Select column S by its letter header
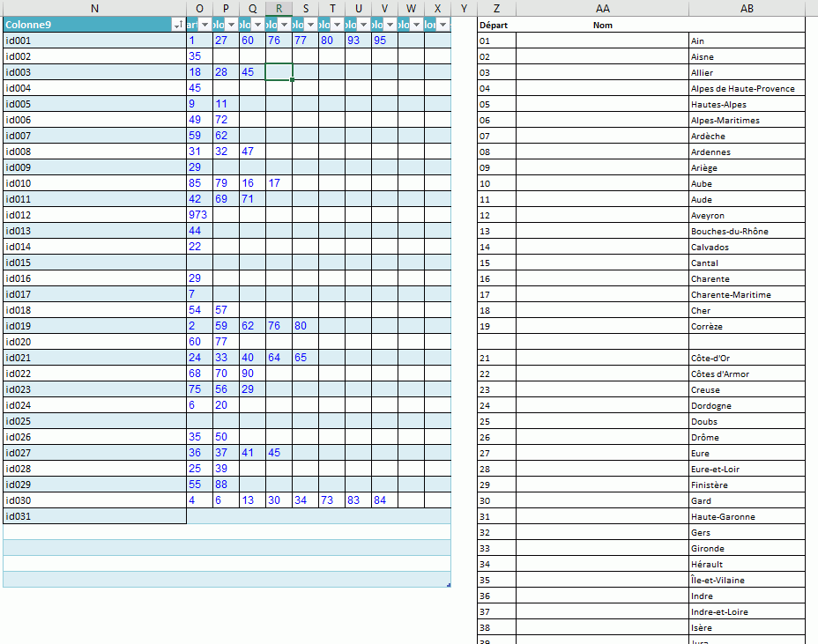The width and height of the screenshot is (818, 644). click(306, 8)
